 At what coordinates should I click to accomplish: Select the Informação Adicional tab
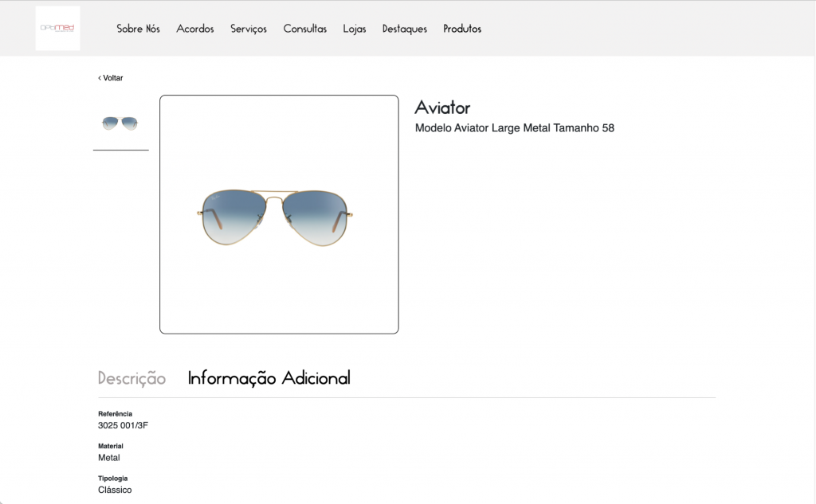[269, 378]
